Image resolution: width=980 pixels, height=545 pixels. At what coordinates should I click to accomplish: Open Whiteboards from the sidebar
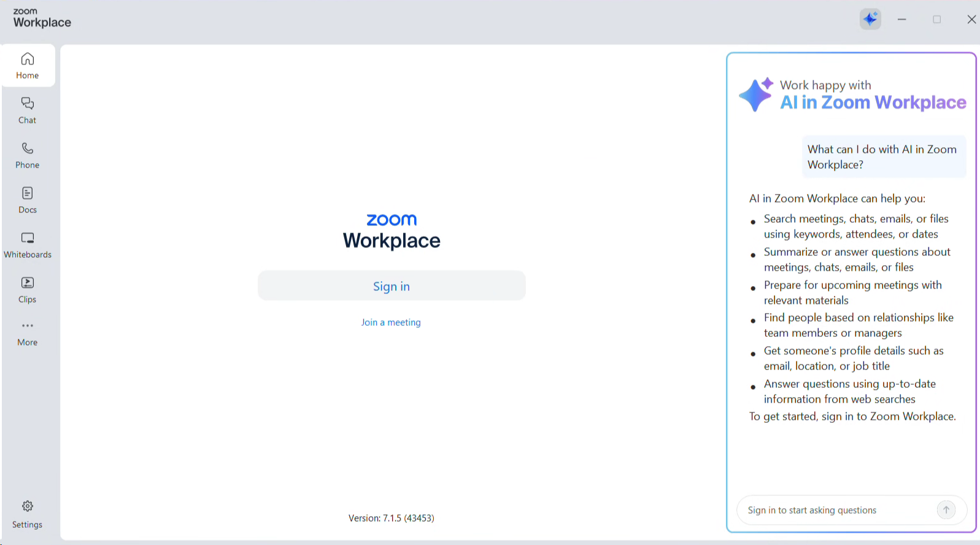[28, 245]
